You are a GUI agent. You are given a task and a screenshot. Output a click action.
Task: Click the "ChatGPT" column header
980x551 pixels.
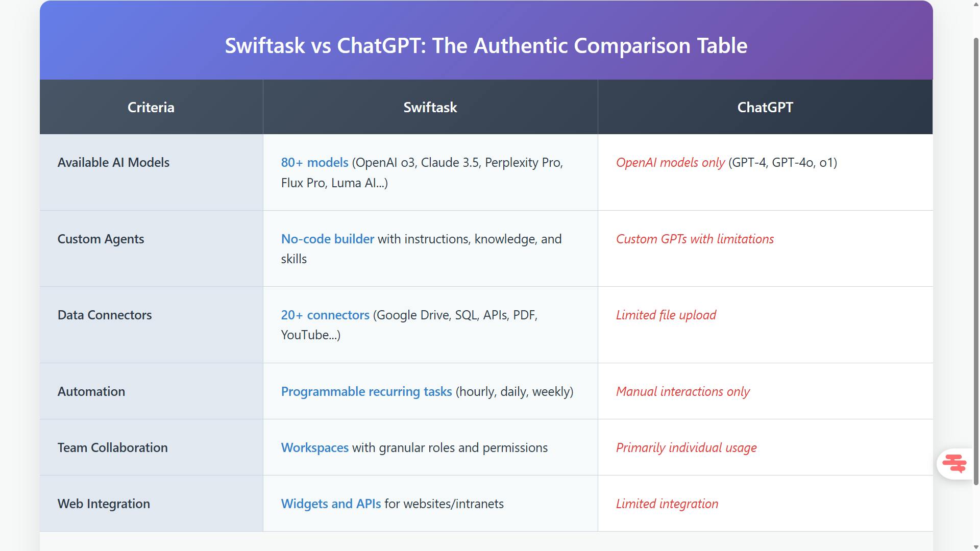(765, 107)
